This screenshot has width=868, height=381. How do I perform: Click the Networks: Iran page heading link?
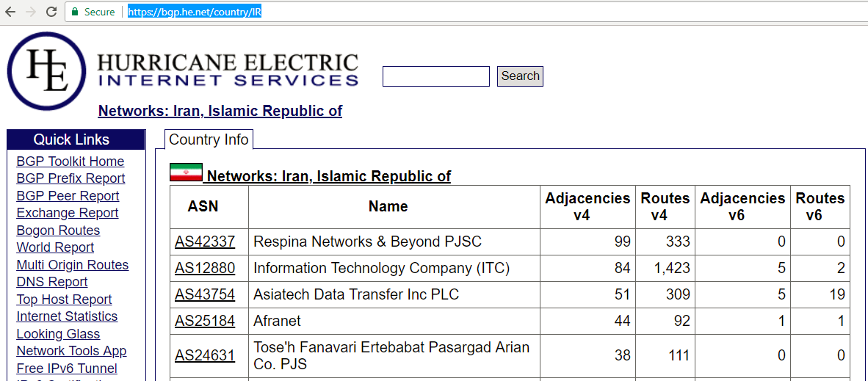(220, 112)
